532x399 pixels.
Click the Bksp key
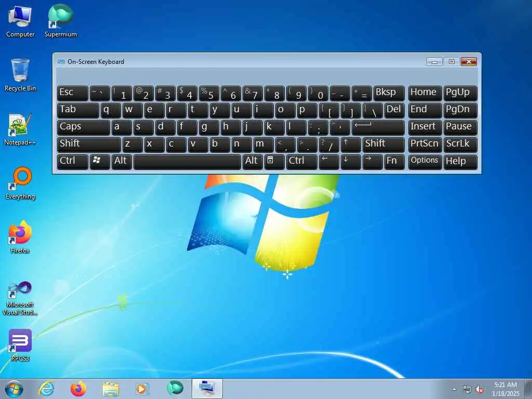389,94
